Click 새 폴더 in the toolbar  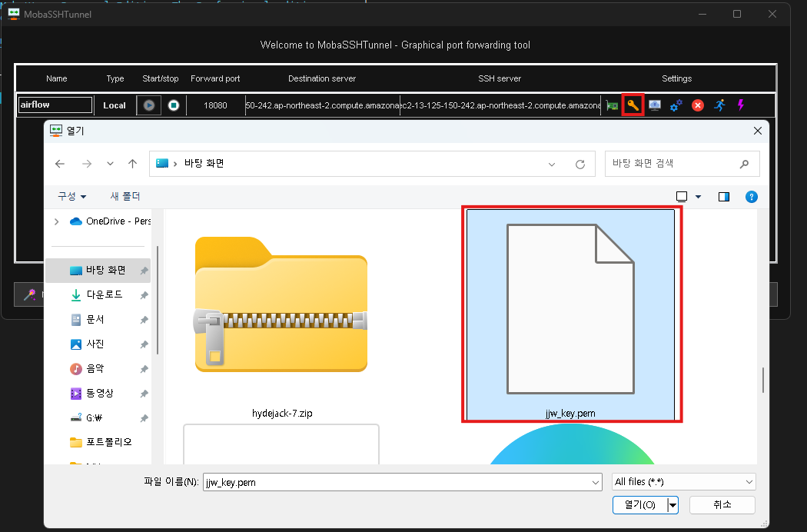[125, 196]
